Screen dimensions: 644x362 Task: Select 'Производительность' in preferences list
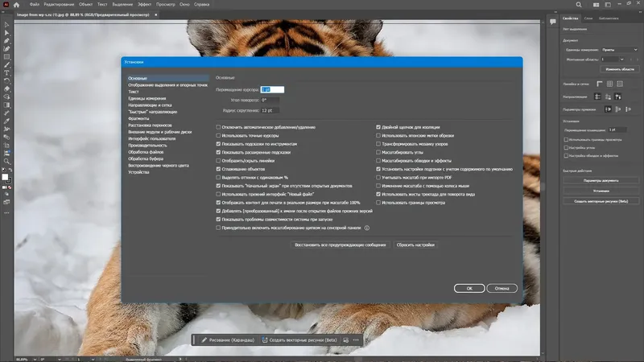(x=147, y=146)
